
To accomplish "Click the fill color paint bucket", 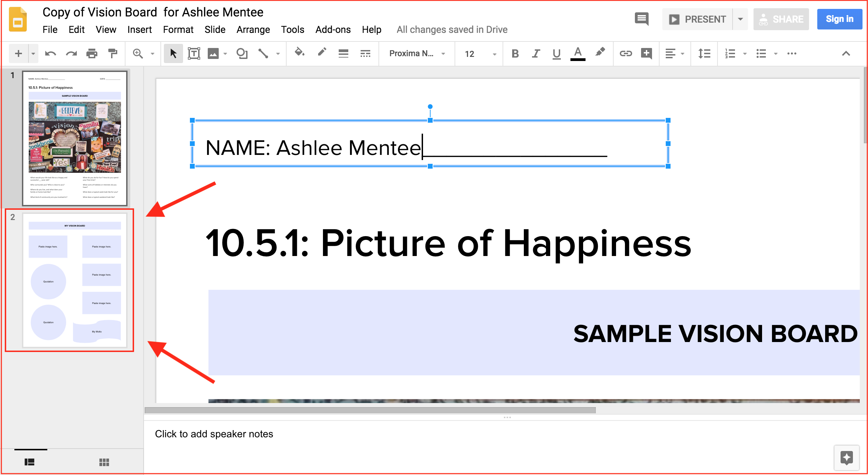I will click(299, 53).
